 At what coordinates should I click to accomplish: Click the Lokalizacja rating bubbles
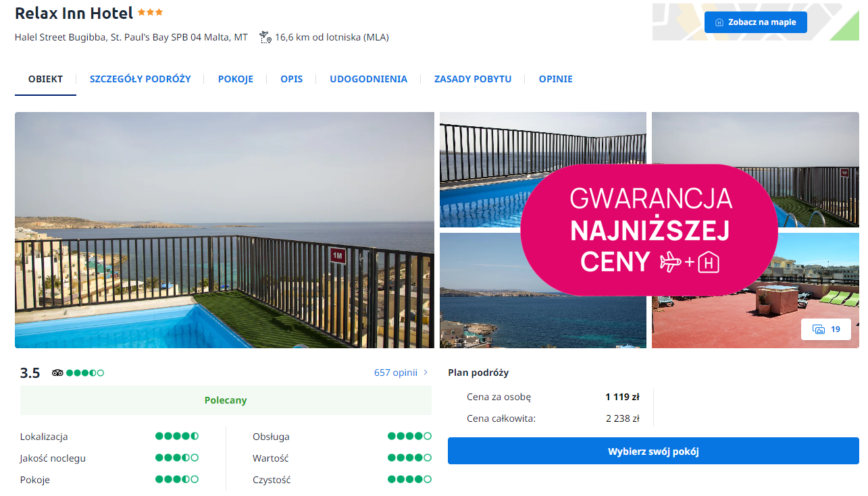point(176,437)
